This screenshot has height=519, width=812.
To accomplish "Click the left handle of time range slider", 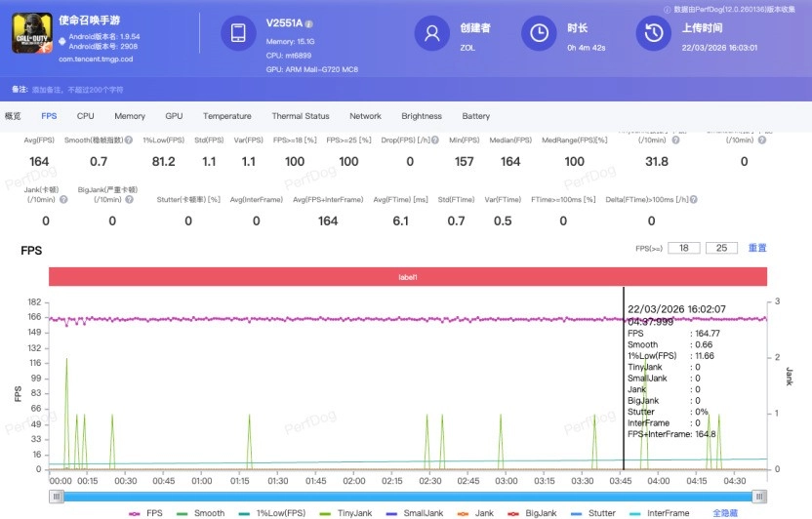I will pyautogui.click(x=57, y=496).
